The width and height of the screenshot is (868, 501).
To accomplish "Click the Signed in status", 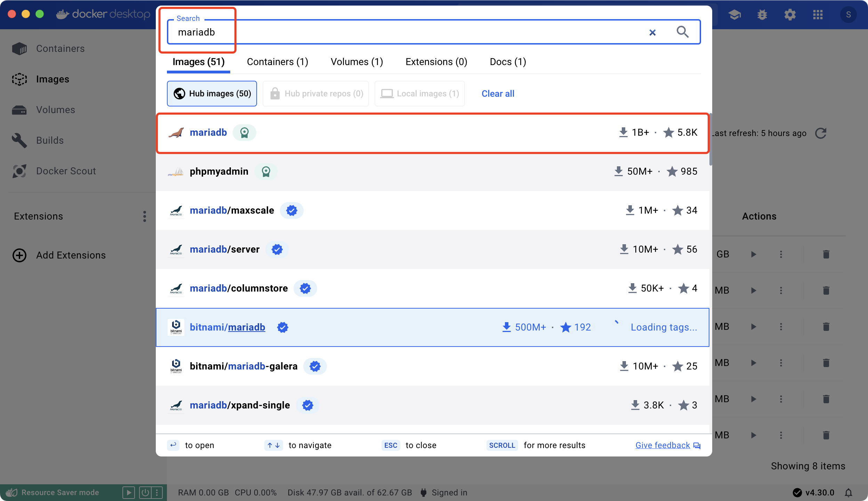I will coord(444,493).
